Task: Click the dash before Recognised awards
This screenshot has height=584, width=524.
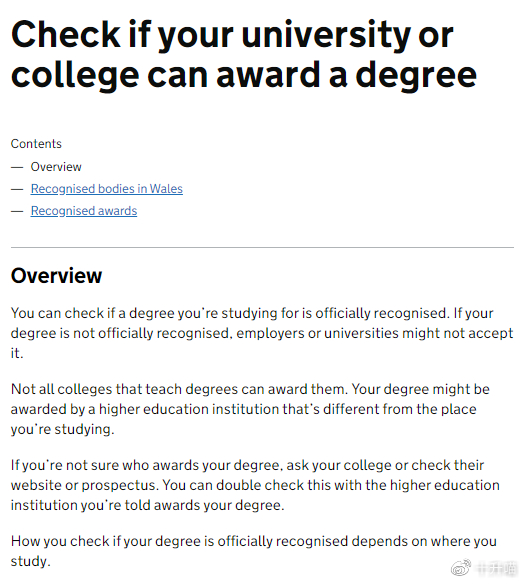Action: pyautogui.click(x=17, y=211)
